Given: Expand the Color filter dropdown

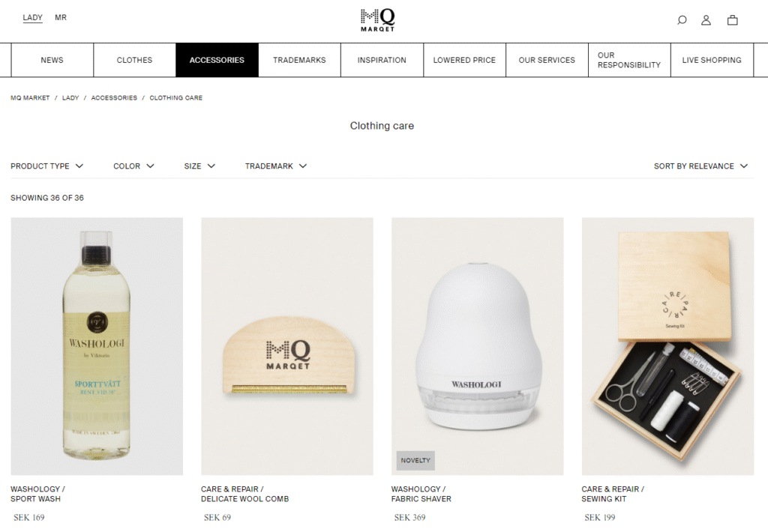Looking at the screenshot, I should click(133, 166).
